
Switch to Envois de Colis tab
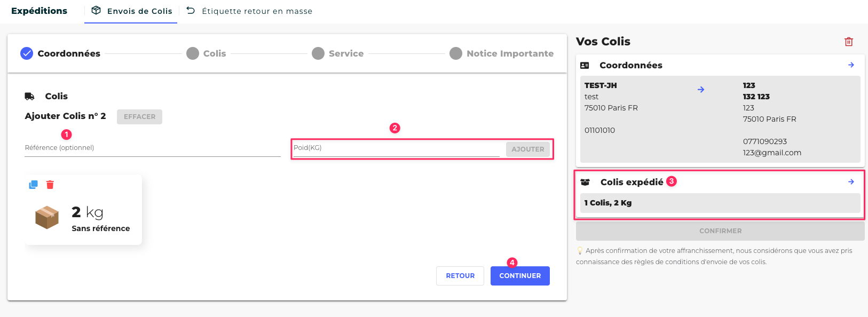tap(131, 11)
